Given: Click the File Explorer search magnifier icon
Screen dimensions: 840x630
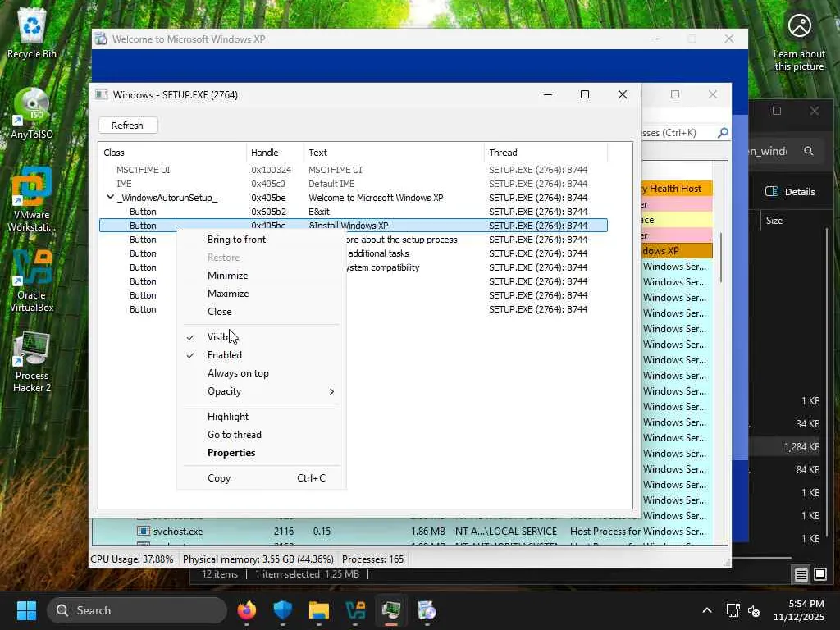Looking at the screenshot, I should (808, 151).
